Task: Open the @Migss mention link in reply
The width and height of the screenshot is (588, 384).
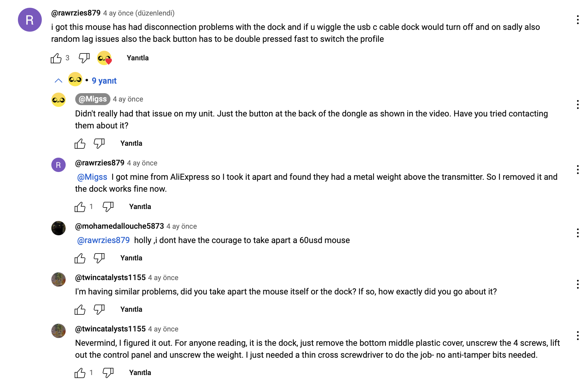Action: coord(92,177)
